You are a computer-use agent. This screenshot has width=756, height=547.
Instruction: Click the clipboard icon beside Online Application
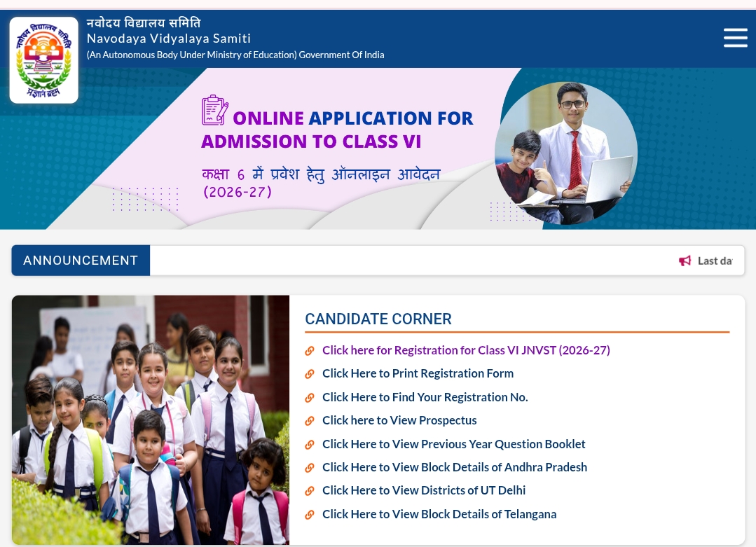coord(214,110)
